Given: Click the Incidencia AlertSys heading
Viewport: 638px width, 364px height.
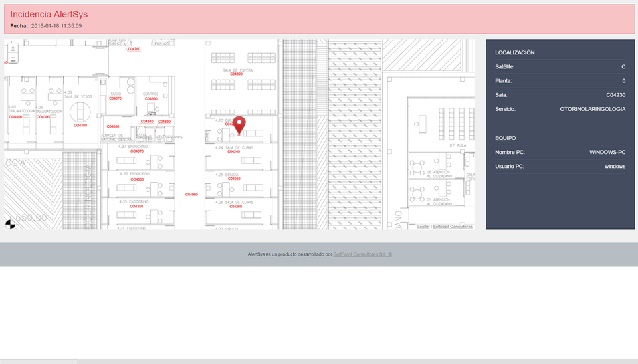Looking at the screenshot, I should (49, 14).
